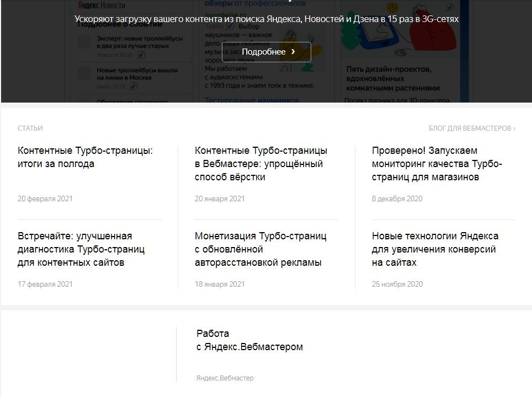Open article Контентные Турбо-страницы: итоги за полгода
The image size is (532, 397).
[x=85, y=157]
